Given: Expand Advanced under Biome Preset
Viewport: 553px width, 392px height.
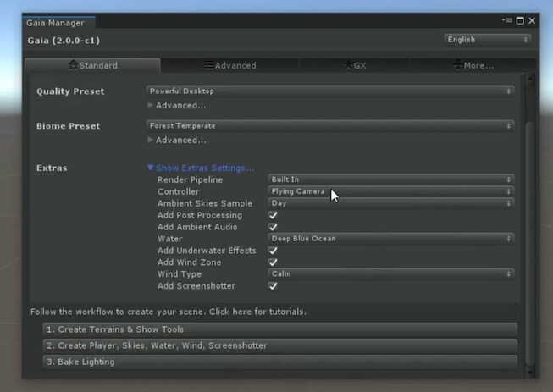Looking at the screenshot, I should tap(177, 140).
